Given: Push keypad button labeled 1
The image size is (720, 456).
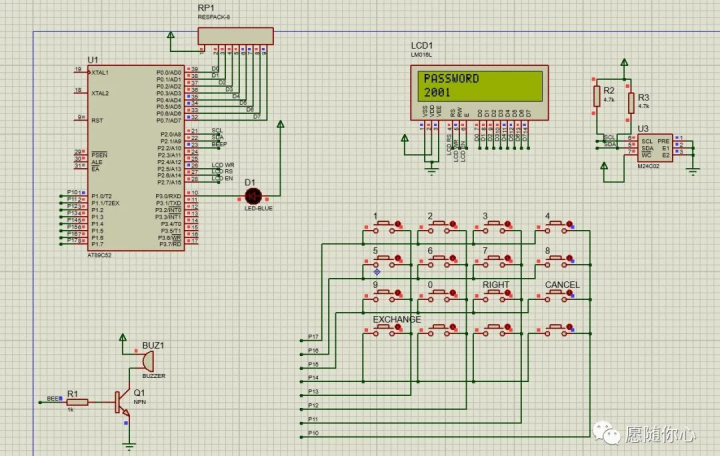Looking at the screenshot, I should (x=384, y=226).
